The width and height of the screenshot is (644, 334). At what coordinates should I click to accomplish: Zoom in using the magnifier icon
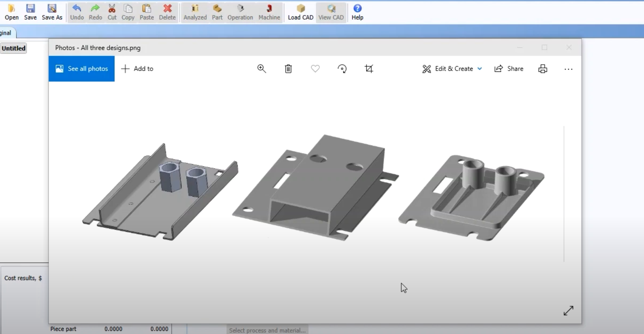(262, 69)
